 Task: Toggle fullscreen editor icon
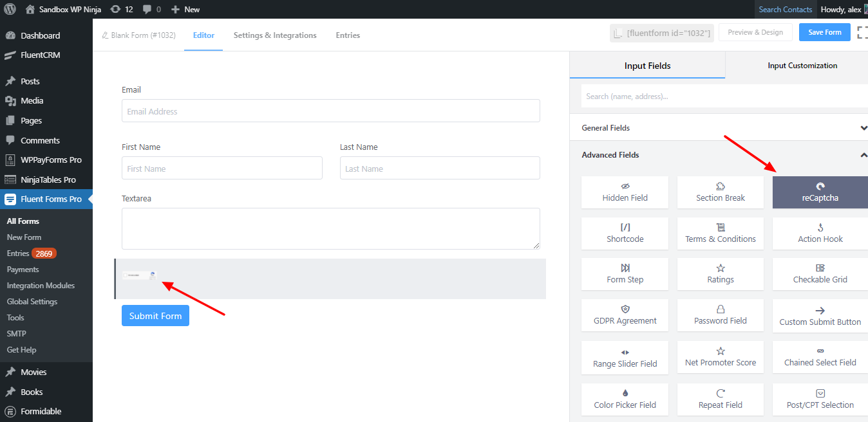pyautogui.click(x=862, y=33)
